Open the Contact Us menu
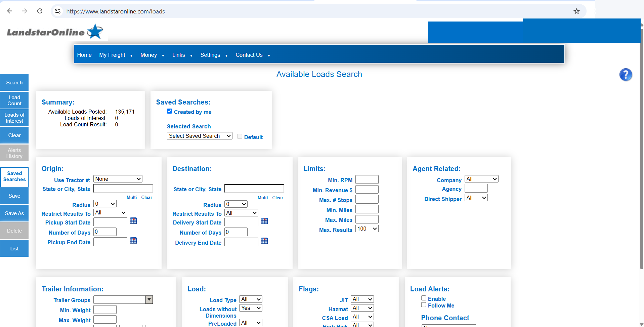 [x=253, y=55]
